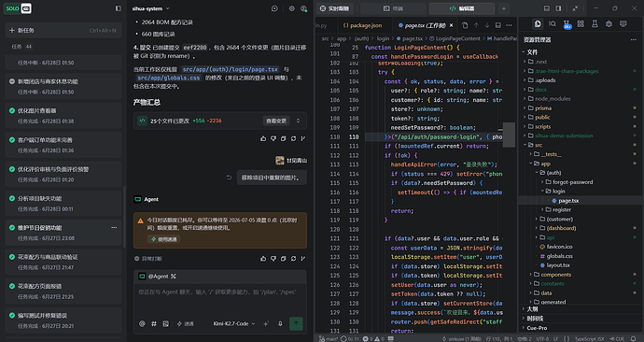Close the page.tsx editor tab
644x342 pixels.
click(x=452, y=25)
